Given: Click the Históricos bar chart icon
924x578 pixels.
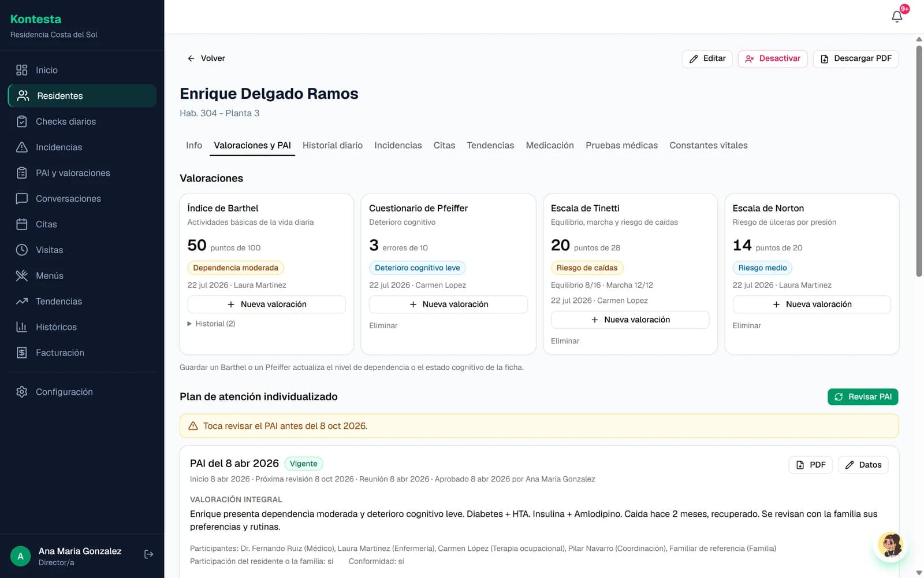Looking at the screenshot, I should (22, 327).
